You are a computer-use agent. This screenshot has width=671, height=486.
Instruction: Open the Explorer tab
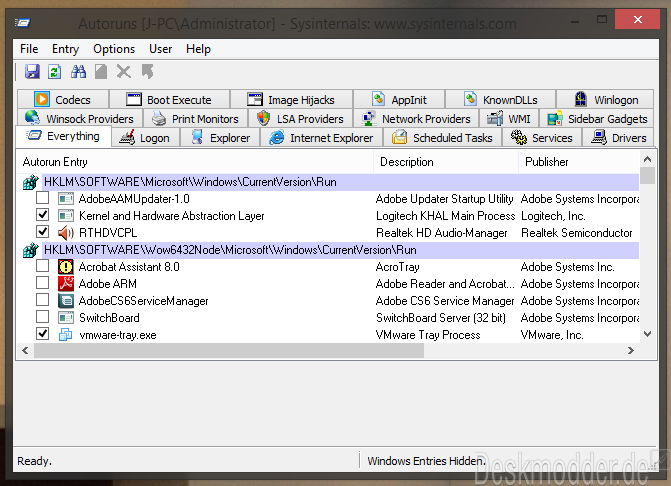click(220, 138)
